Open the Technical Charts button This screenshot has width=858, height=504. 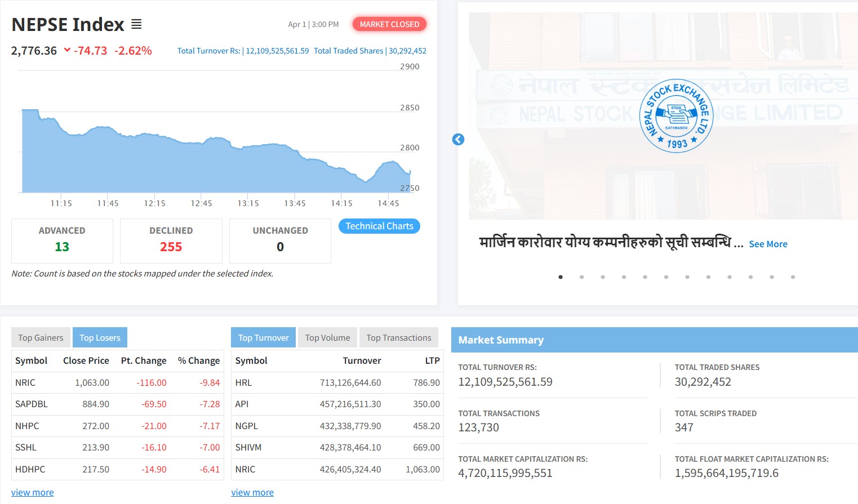[x=379, y=226]
